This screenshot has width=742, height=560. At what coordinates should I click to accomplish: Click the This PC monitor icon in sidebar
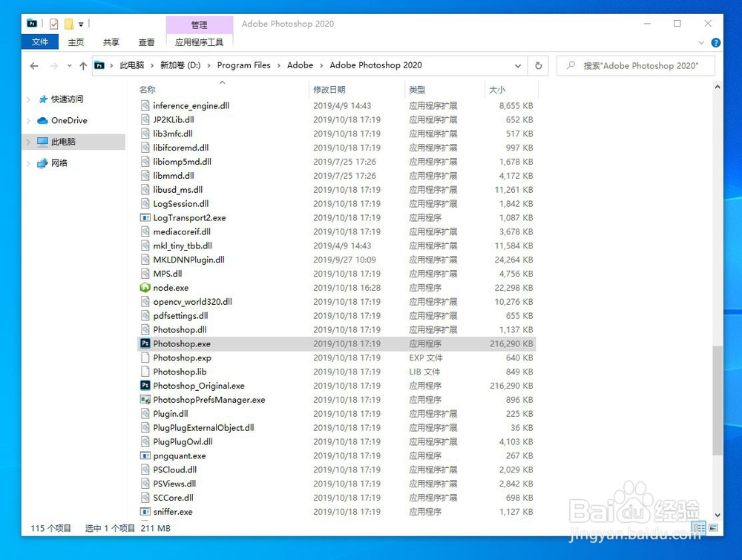pos(42,142)
